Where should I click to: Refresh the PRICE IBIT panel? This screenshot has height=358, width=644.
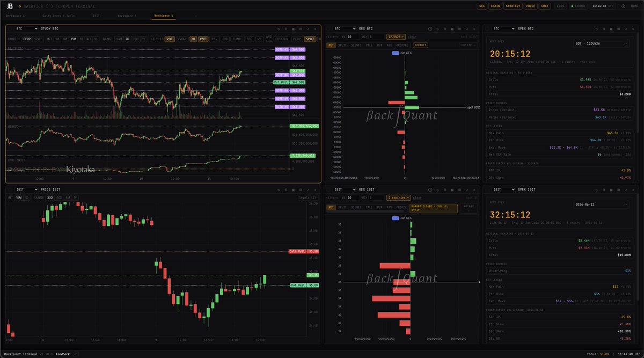coord(279,190)
